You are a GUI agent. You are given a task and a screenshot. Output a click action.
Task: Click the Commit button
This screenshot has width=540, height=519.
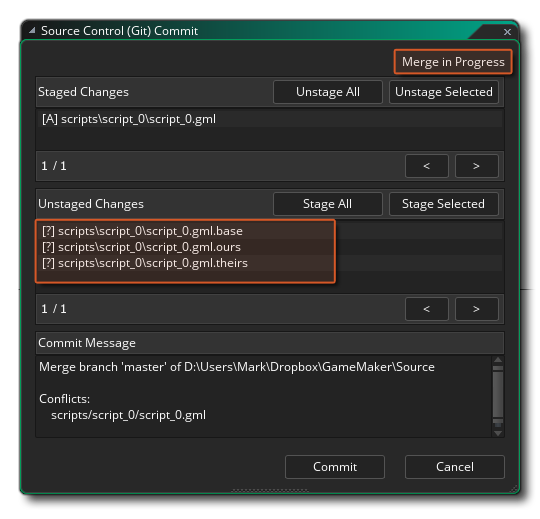click(335, 467)
